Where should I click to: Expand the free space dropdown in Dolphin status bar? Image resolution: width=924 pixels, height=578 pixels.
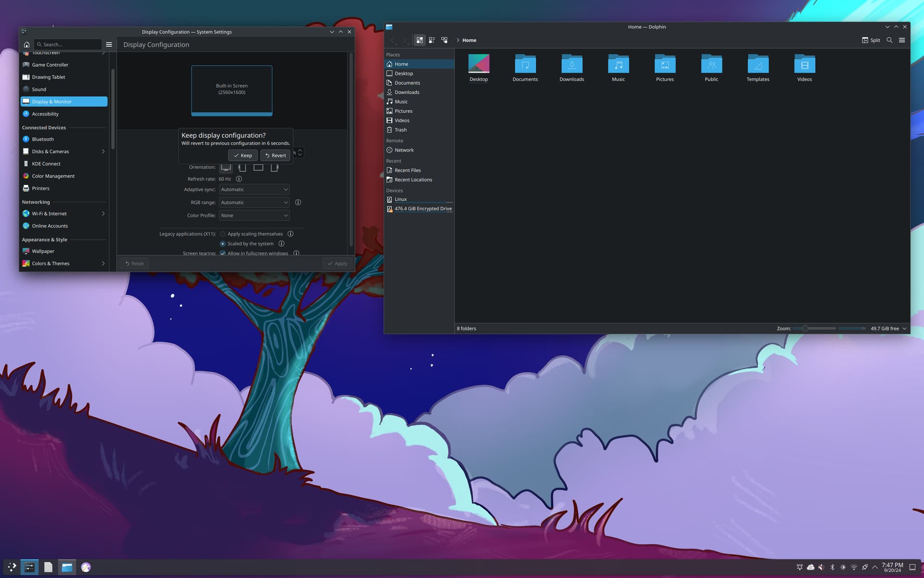[904, 328]
